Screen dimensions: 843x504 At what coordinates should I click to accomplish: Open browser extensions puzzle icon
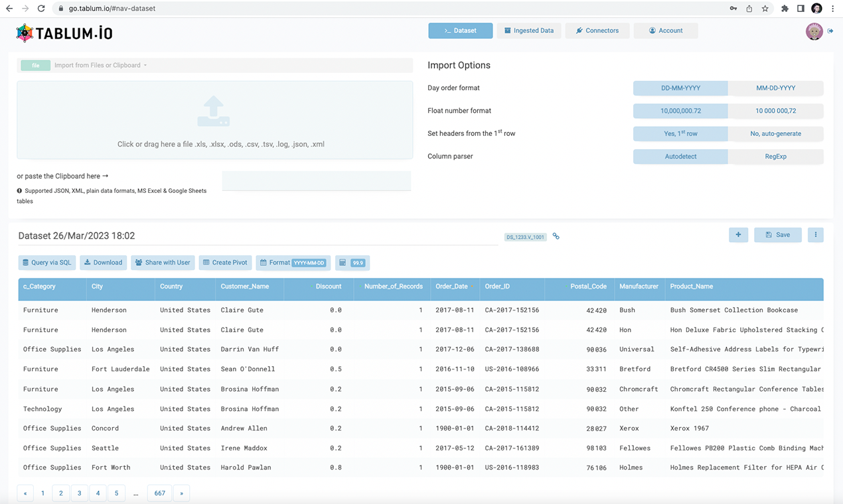click(785, 9)
